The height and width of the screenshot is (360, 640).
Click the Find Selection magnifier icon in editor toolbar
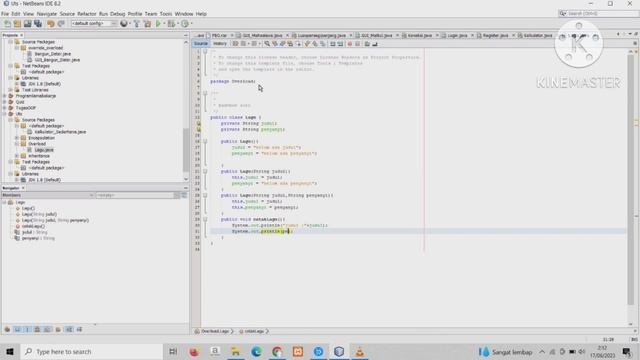click(267, 44)
